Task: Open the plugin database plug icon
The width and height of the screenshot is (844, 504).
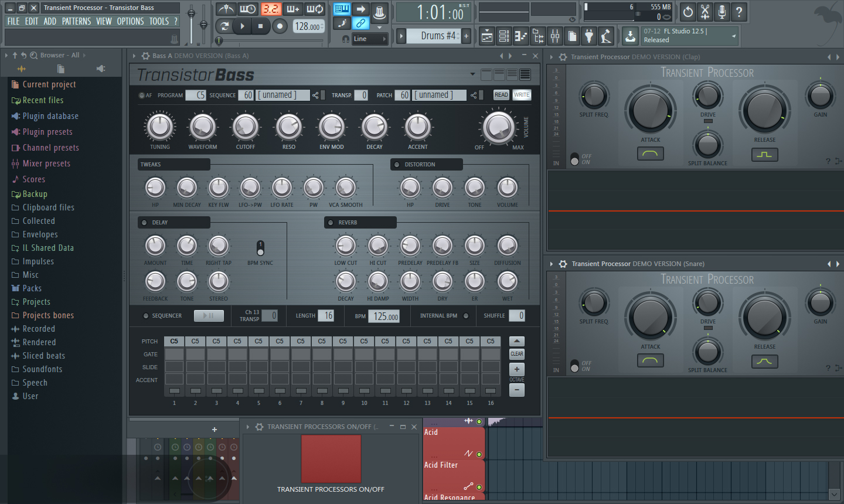Action: pyautogui.click(x=589, y=36)
